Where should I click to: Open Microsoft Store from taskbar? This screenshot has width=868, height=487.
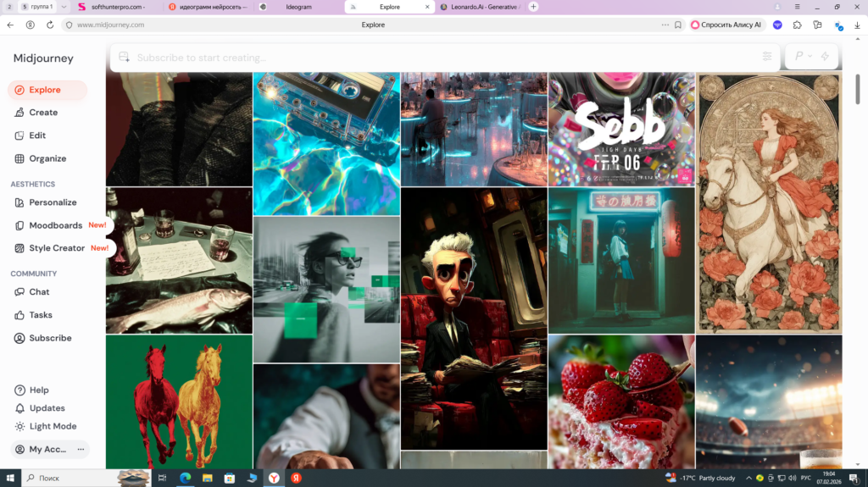pos(229,479)
